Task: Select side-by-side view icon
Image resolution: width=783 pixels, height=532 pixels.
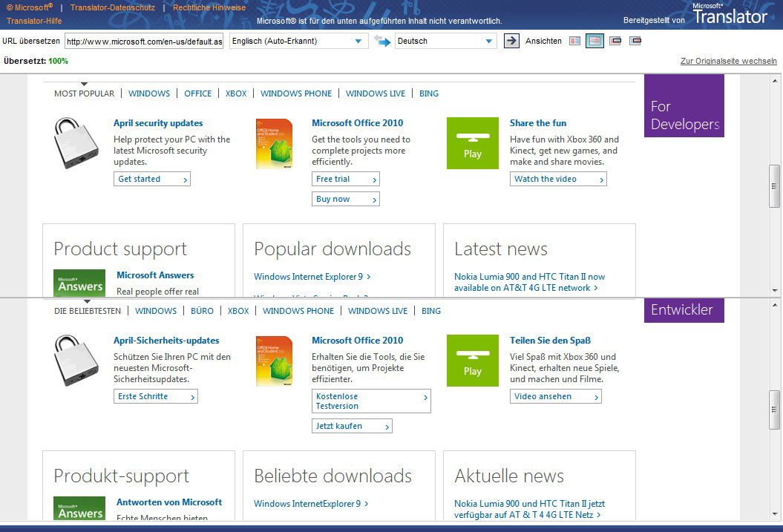Action: (x=574, y=41)
